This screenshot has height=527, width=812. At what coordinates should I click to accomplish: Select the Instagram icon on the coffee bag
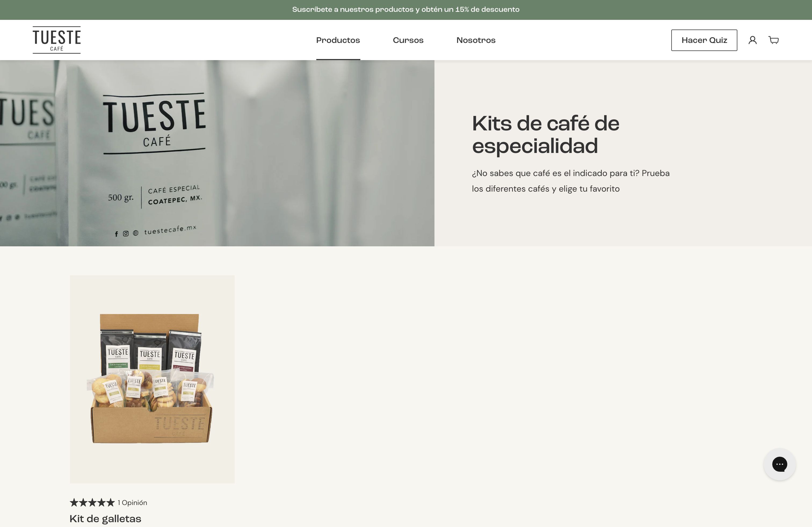point(126,233)
